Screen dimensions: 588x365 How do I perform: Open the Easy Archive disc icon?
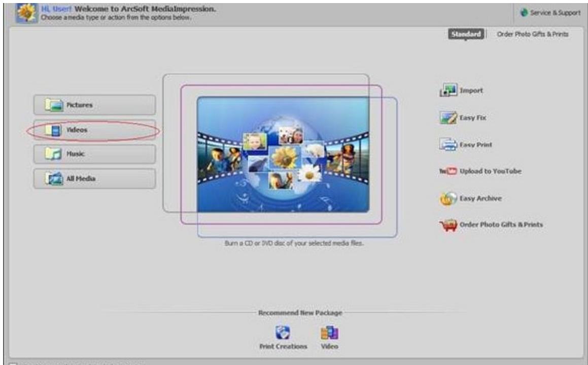[448, 199]
